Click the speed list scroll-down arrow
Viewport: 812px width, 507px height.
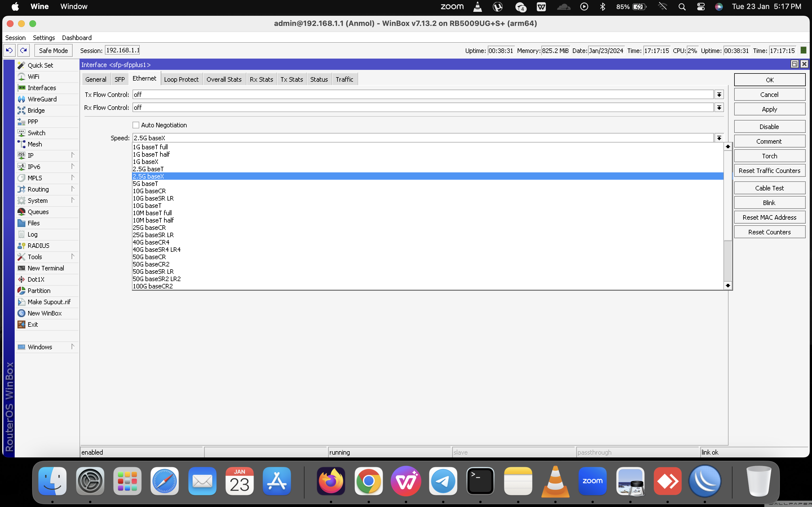click(x=728, y=286)
